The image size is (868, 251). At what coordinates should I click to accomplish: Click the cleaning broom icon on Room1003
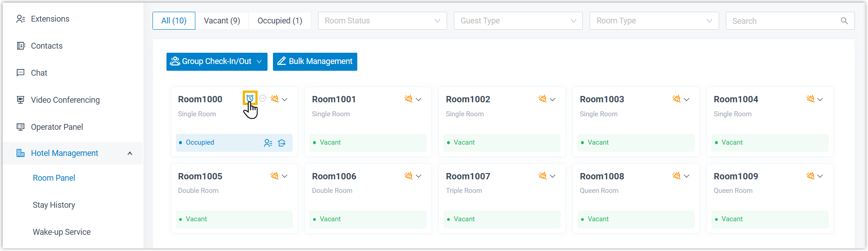[676, 99]
